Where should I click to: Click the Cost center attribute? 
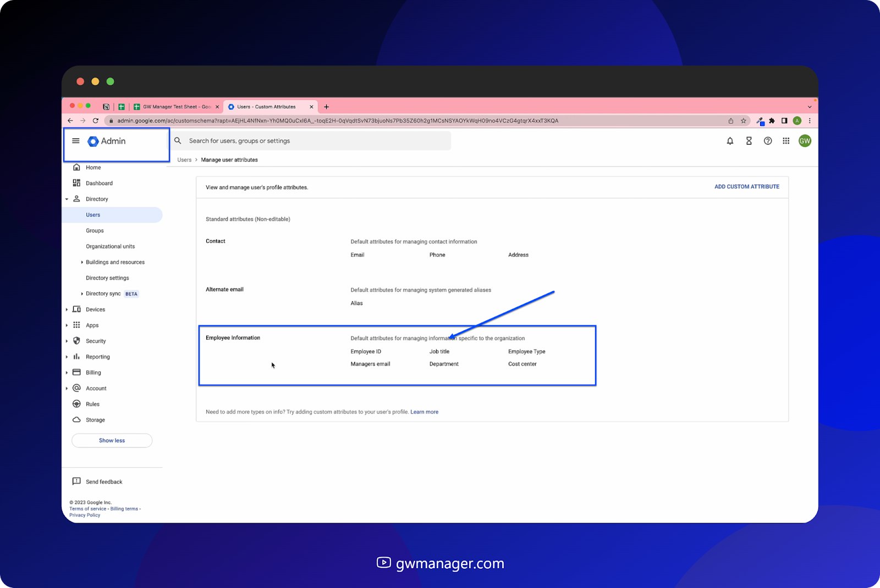point(522,364)
